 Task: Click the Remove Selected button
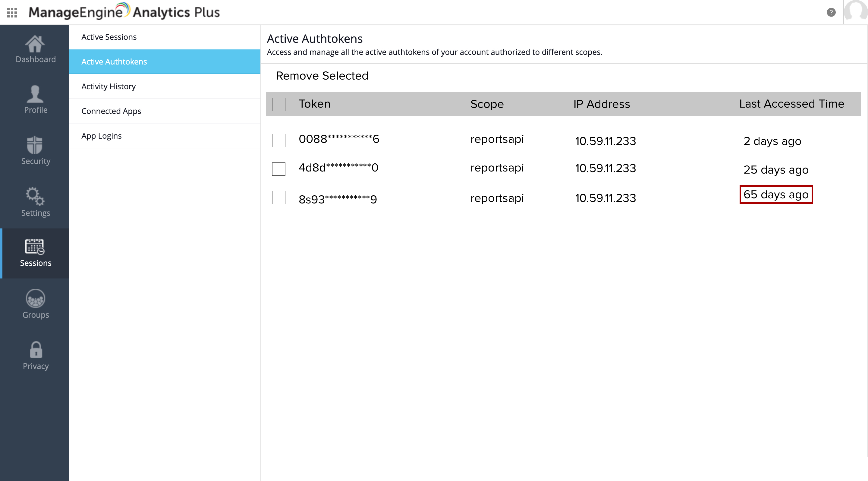click(x=322, y=76)
